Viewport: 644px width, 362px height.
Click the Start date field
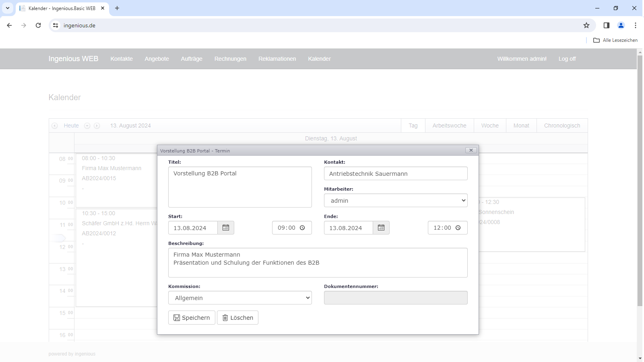pyautogui.click(x=193, y=228)
